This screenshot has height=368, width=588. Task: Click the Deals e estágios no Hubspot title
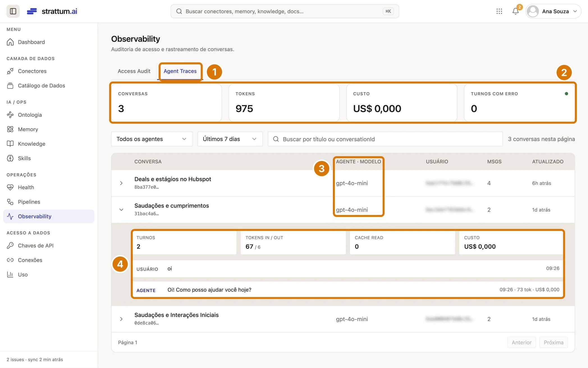pos(173,179)
